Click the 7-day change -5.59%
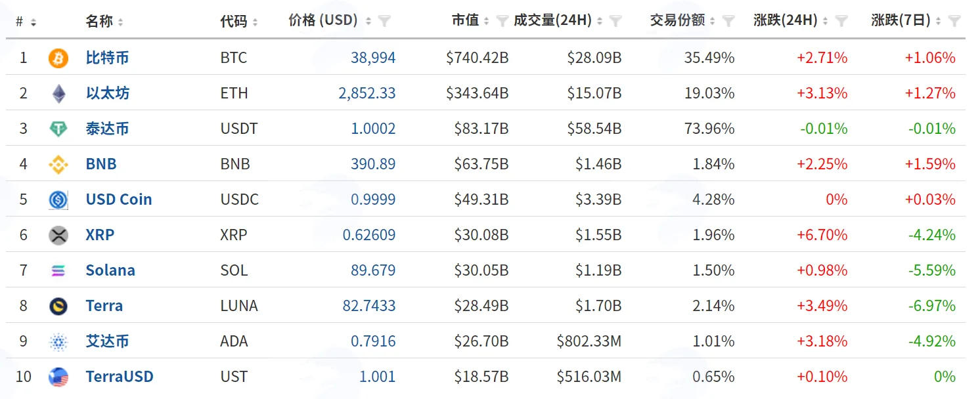 pos(932,270)
